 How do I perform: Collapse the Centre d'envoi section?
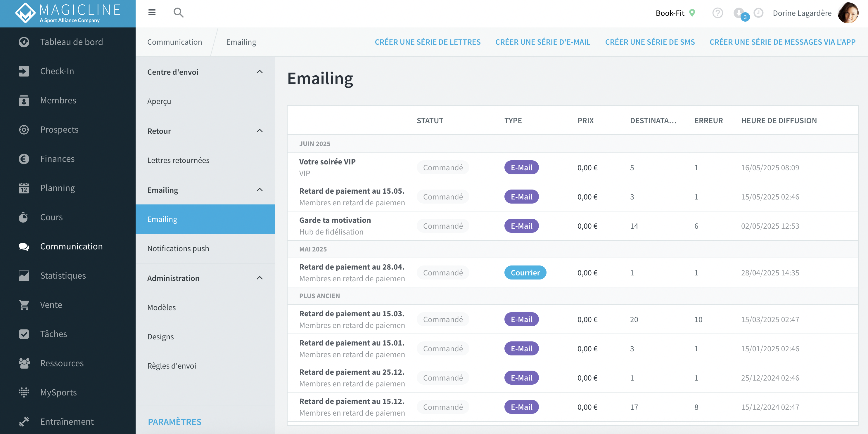(x=260, y=72)
